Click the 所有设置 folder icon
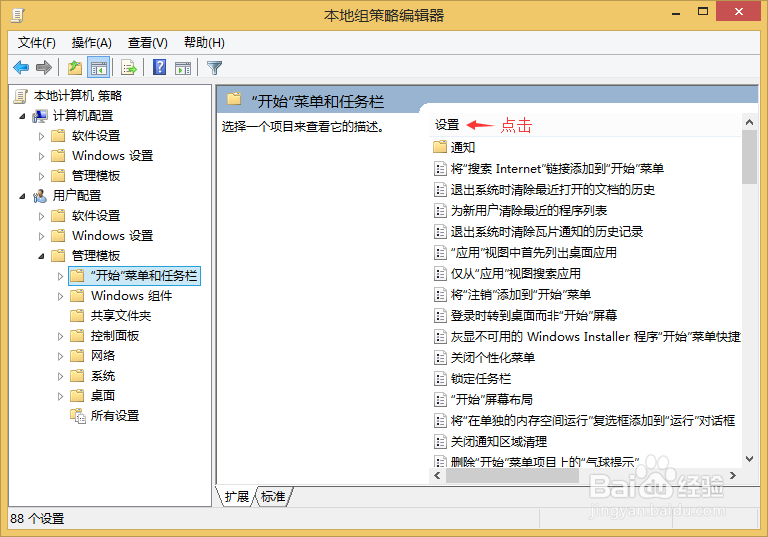The image size is (768, 537). (77, 415)
